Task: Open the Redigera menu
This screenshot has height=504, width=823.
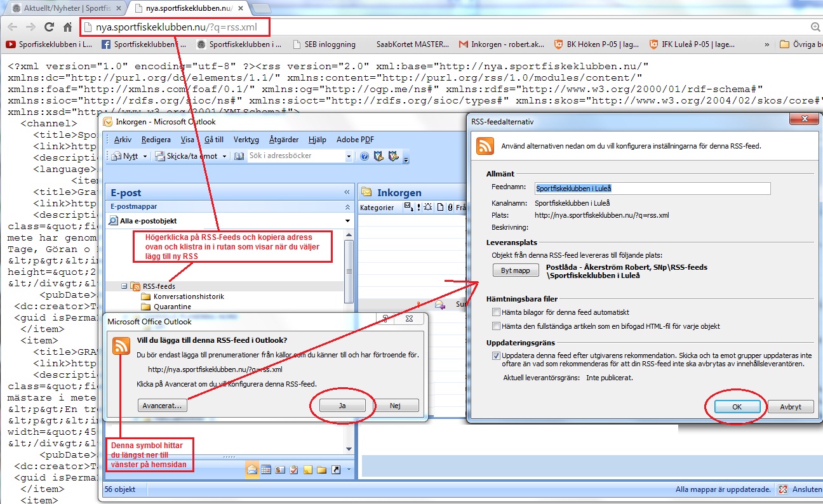Action: 156,140
